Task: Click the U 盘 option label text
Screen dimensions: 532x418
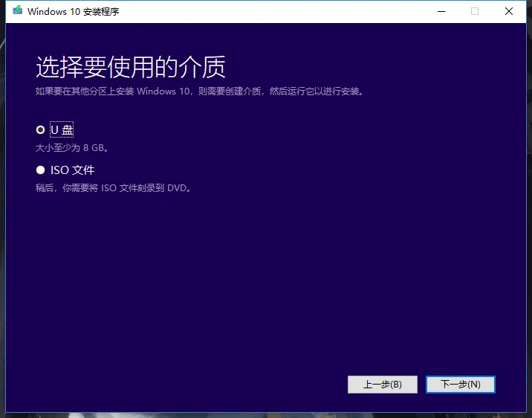Action: [62, 129]
